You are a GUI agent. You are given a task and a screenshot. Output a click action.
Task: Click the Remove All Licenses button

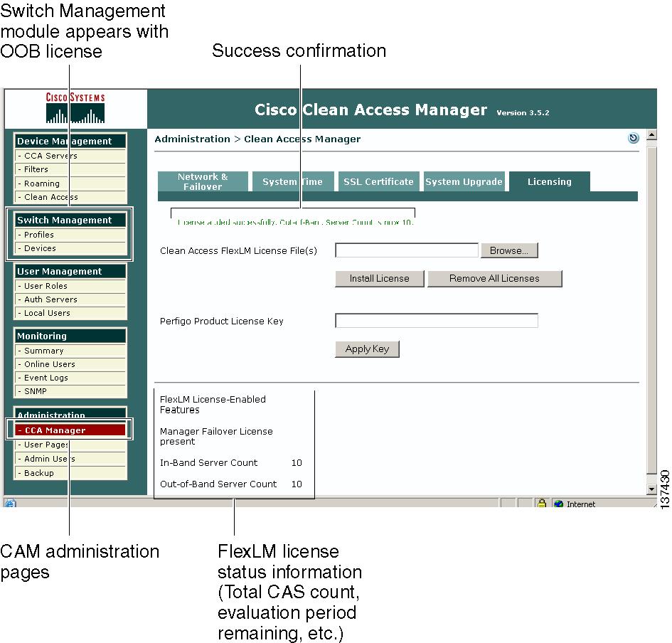coord(494,278)
